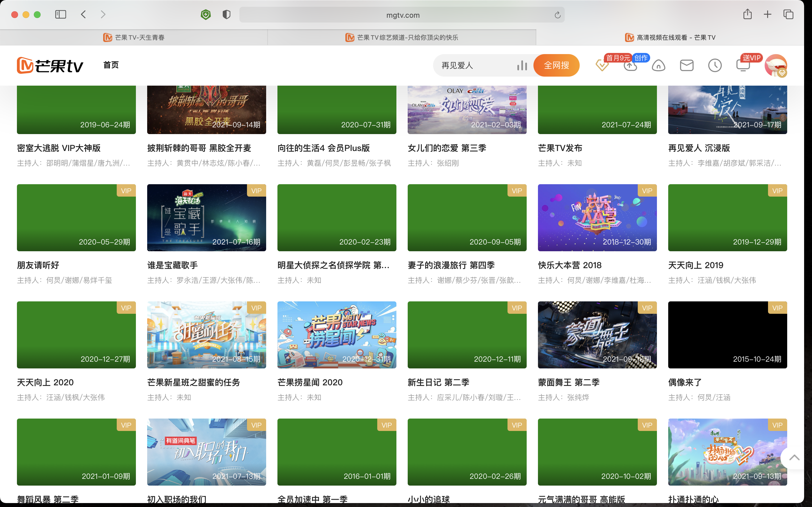Open the search ranking bars icon
Image resolution: width=812 pixels, height=507 pixels.
coord(522,65)
